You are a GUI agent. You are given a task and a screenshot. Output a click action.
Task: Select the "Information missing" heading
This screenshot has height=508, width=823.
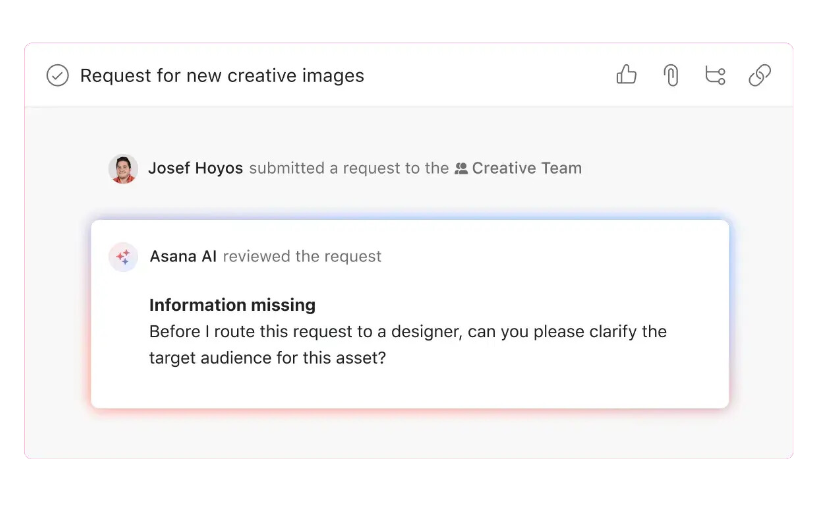232,305
